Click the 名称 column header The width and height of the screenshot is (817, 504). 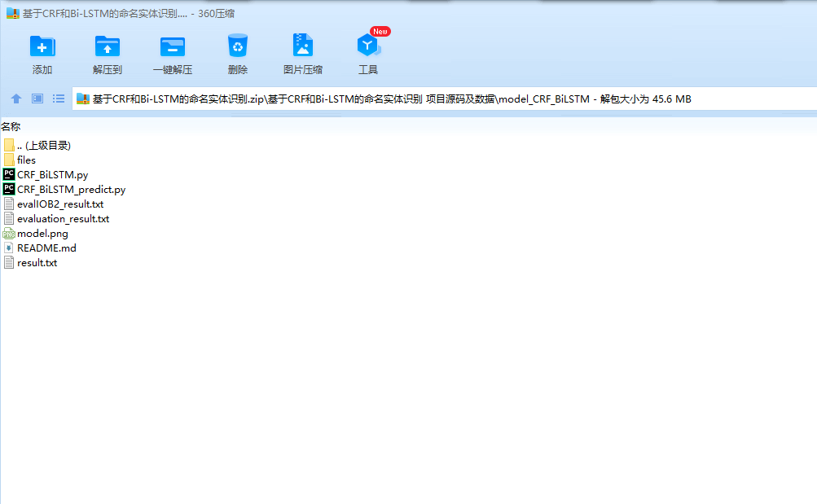tap(11, 126)
